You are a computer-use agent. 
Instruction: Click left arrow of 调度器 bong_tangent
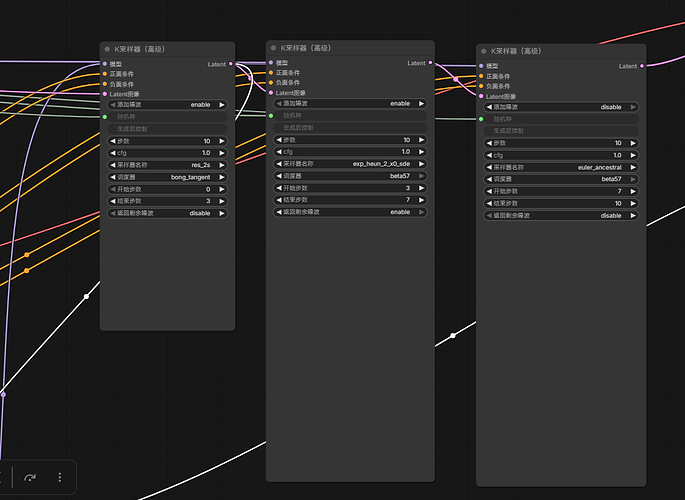point(113,177)
